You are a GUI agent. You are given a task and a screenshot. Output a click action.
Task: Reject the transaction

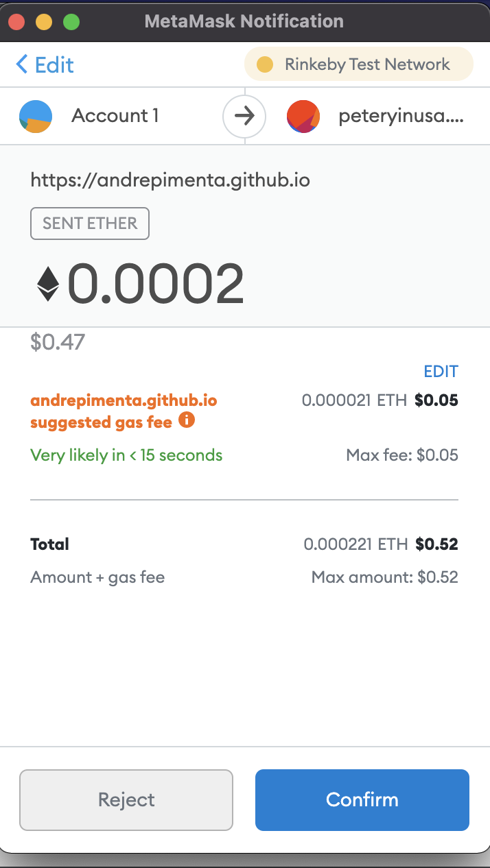(x=126, y=800)
